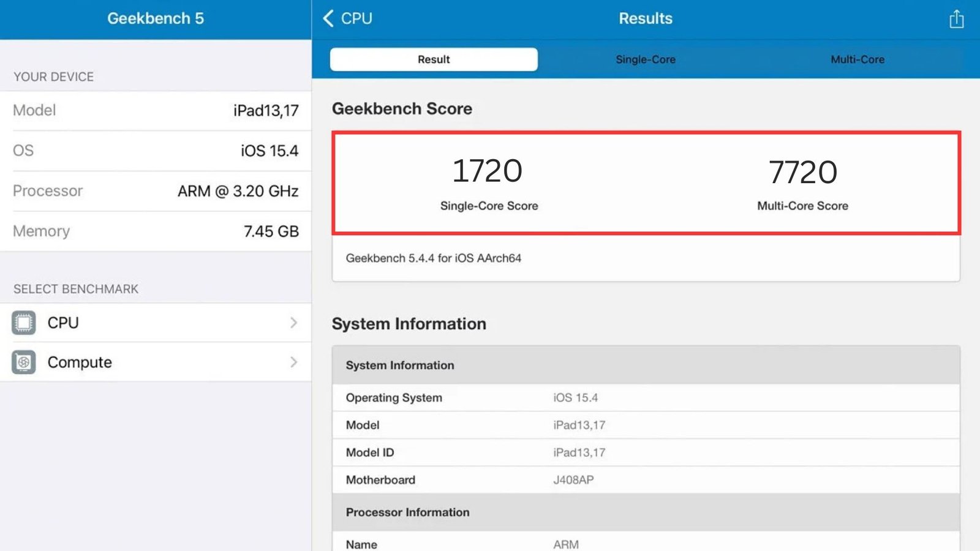
Task: Switch to the Result tab
Action: click(x=434, y=59)
